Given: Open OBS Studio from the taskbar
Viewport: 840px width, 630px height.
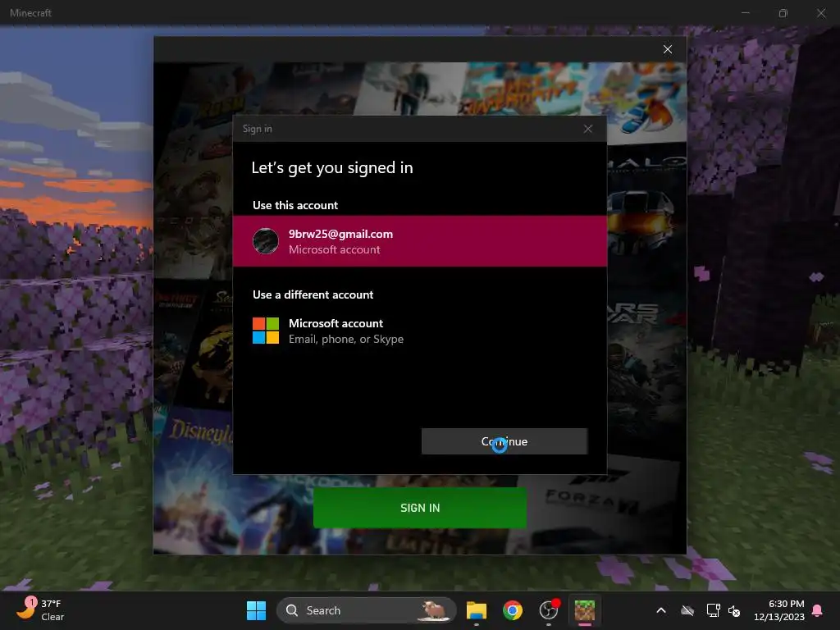Looking at the screenshot, I should click(x=549, y=610).
